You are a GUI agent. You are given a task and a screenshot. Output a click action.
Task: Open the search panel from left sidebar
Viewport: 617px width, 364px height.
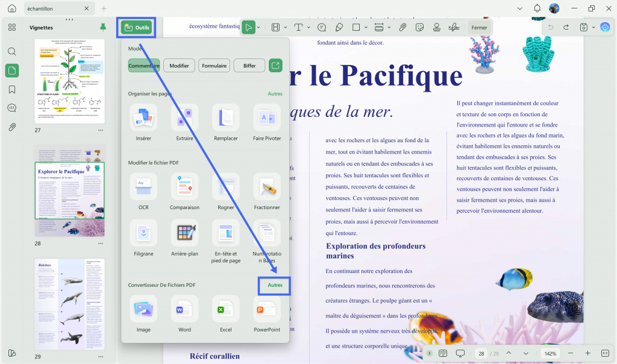click(x=12, y=52)
